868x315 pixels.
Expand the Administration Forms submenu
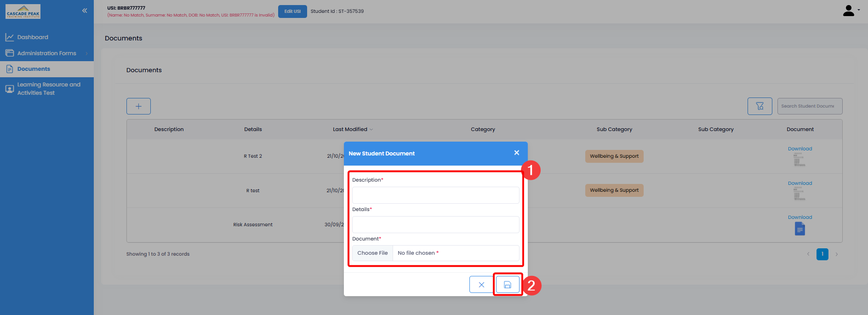(x=46, y=53)
